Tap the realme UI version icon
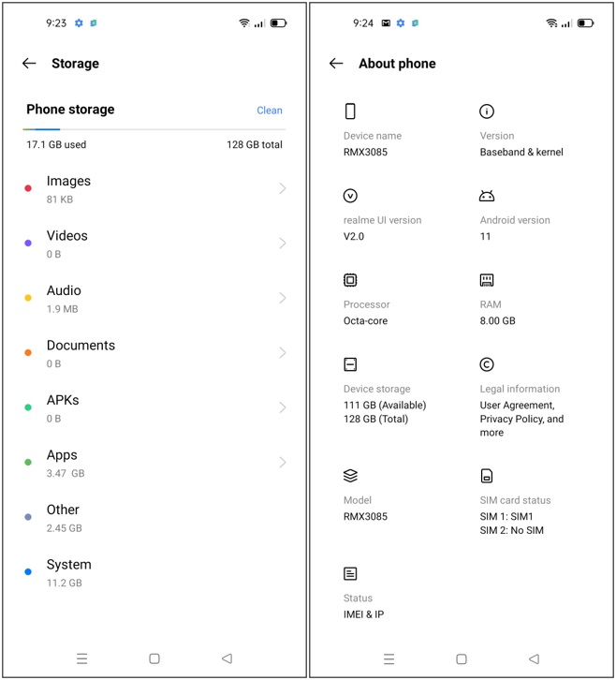 350,196
